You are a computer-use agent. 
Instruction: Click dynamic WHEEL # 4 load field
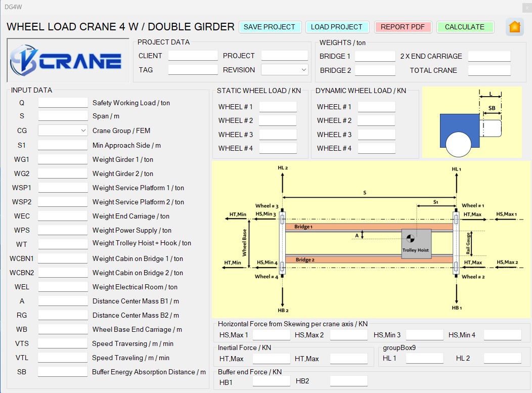[377, 148]
